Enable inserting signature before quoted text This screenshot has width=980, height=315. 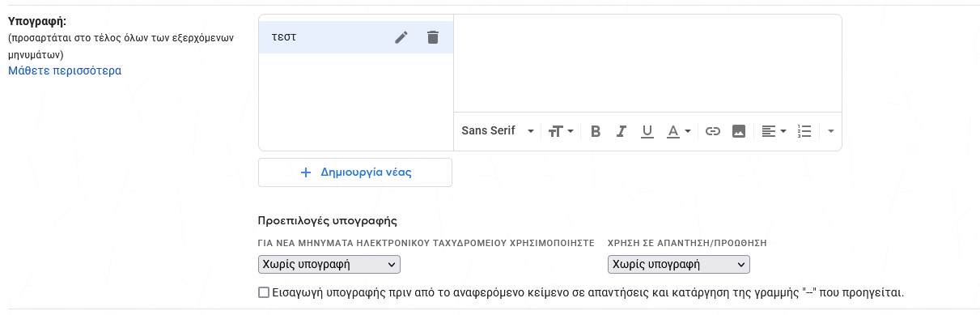click(x=264, y=292)
